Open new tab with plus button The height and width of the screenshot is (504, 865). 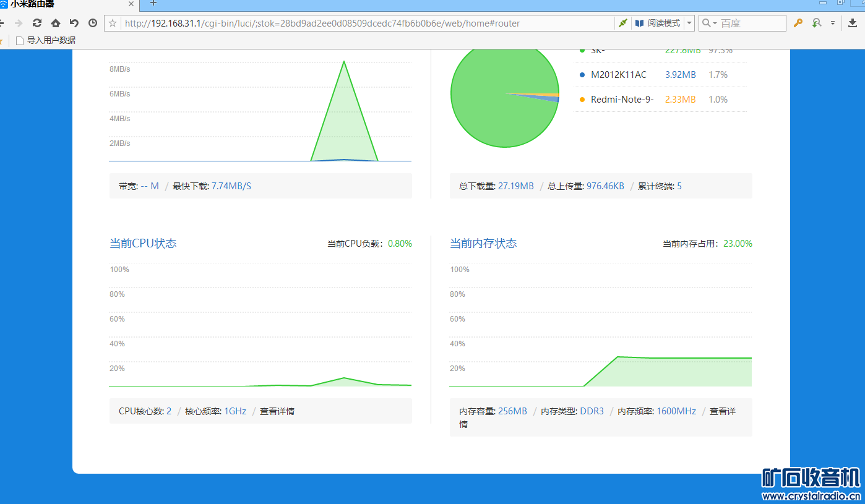tap(153, 3)
